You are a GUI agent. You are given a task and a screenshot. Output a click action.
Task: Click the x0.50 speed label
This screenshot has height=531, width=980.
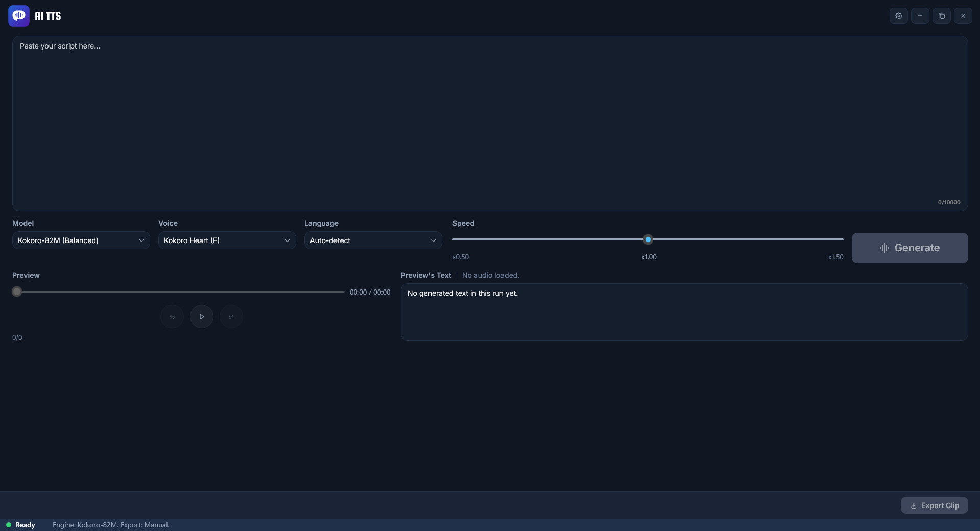coord(461,257)
